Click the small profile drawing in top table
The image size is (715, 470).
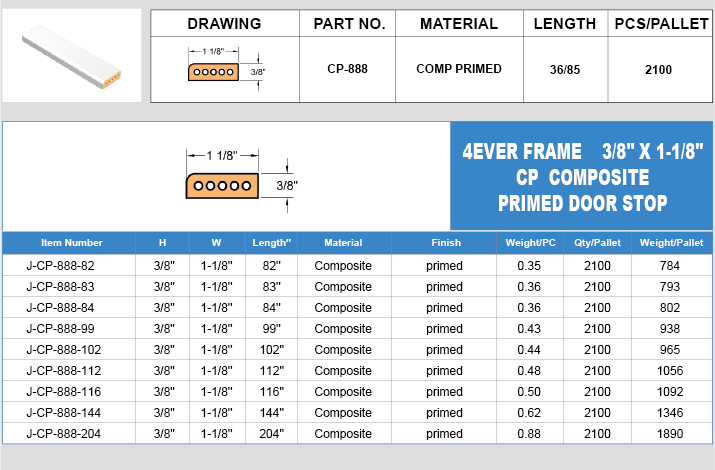click(x=227, y=69)
